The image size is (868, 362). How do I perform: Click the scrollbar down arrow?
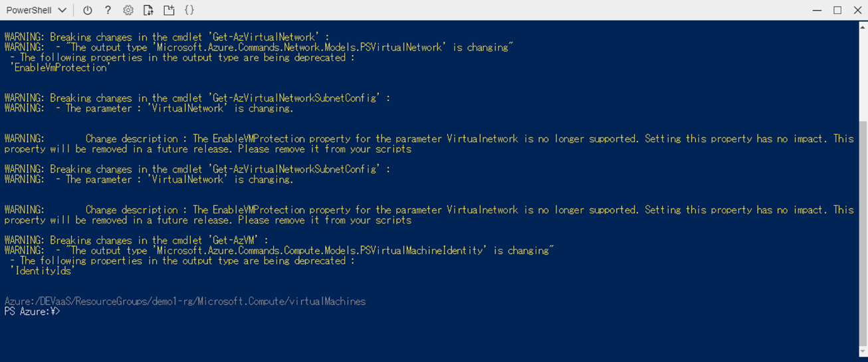point(863,352)
